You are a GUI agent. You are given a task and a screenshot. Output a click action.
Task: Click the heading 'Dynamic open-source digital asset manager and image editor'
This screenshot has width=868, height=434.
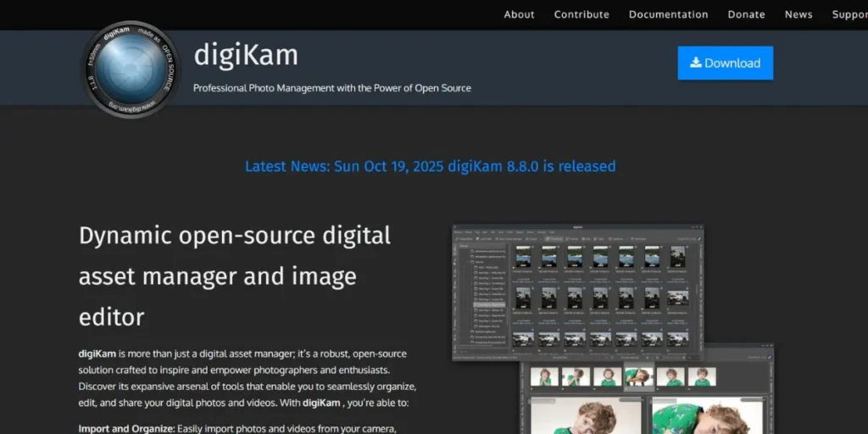[235, 276]
